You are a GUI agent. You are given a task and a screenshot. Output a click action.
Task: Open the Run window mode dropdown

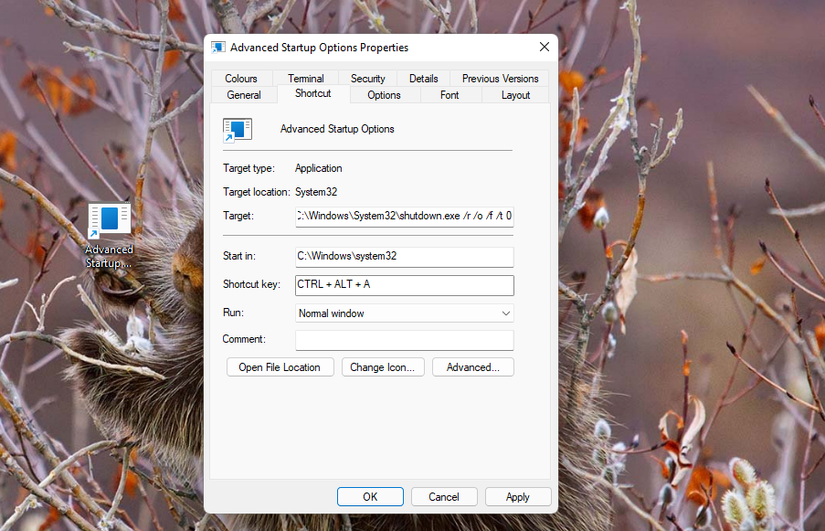point(404,313)
